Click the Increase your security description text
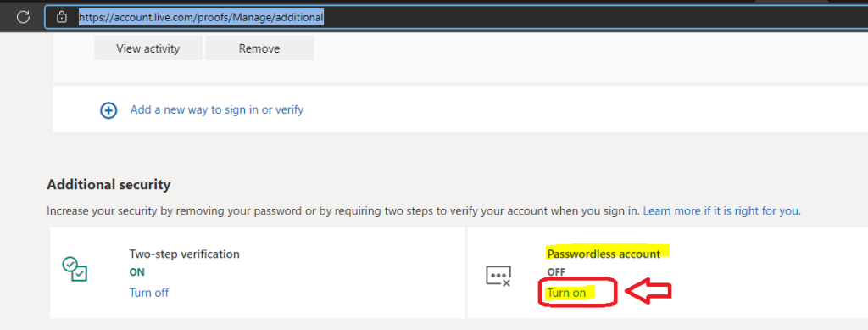This screenshot has height=330, width=868. pyautogui.click(x=344, y=211)
